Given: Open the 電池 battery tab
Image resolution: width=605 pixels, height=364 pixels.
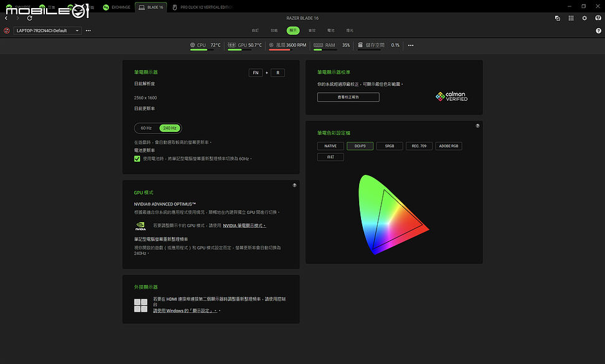Looking at the screenshot, I should [x=331, y=30].
